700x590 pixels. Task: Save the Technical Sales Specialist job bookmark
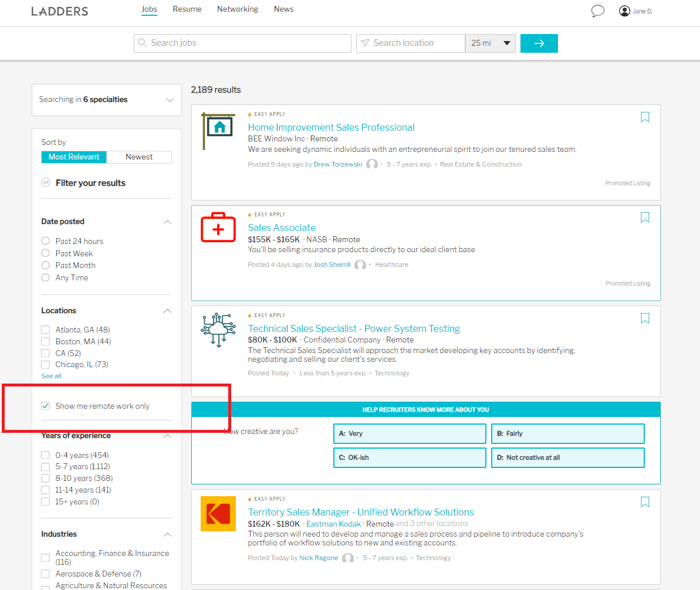[645, 318]
